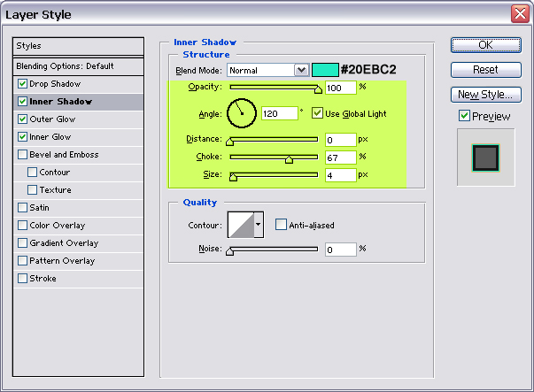
Task: Toggle Use Global Light checkbox
Action: tap(318, 113)
